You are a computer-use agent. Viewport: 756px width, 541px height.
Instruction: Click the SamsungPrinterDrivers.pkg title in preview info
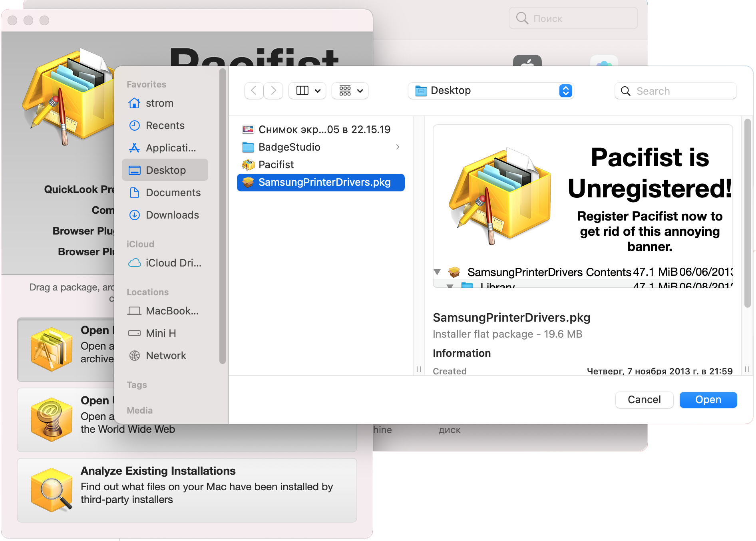click(511, 318)
